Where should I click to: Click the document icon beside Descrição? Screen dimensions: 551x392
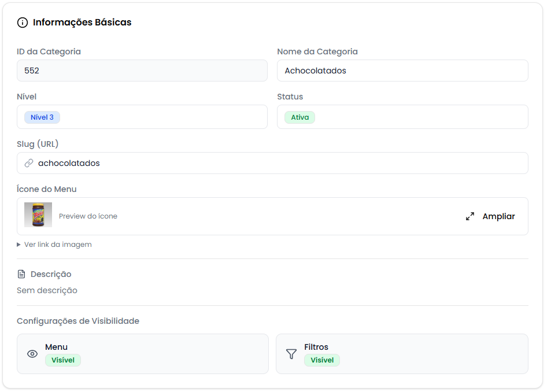[x=21, y=274]
